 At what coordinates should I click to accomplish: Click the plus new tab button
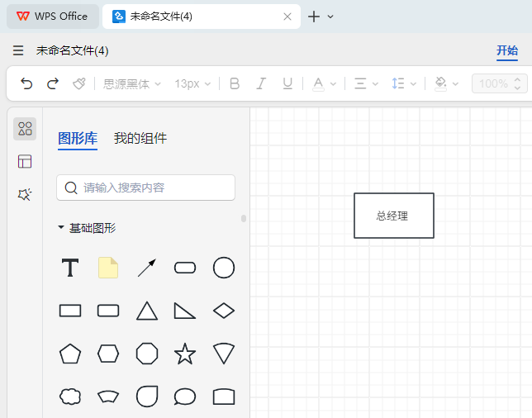pos(314,17)
